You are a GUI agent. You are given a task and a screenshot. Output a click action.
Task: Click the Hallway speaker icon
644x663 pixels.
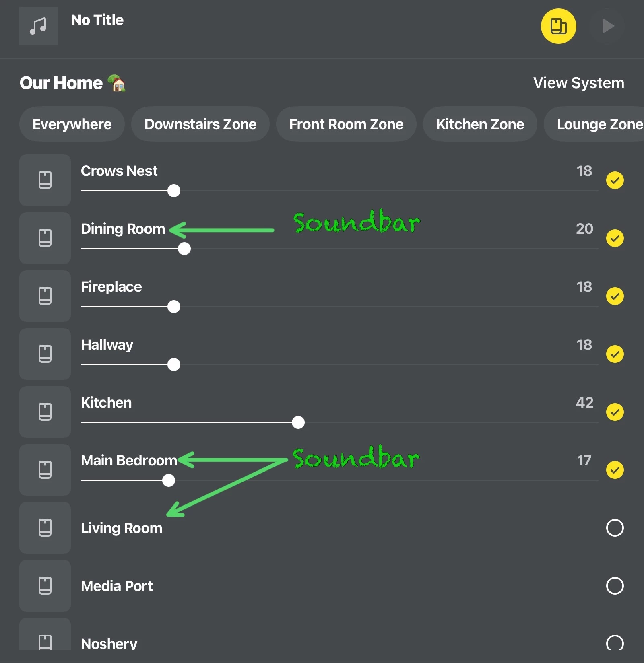[x=45, y=354]
